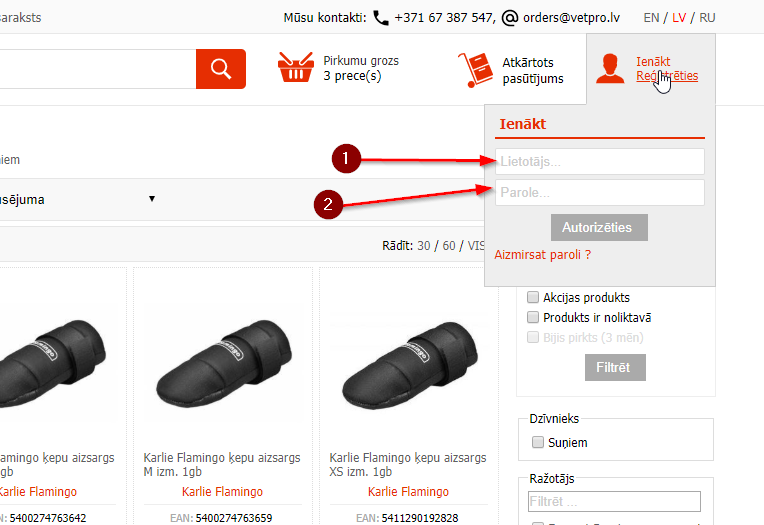Click the Filtrēt button
764x525 pixels.
pyautogui.click(x=614, y=367)
